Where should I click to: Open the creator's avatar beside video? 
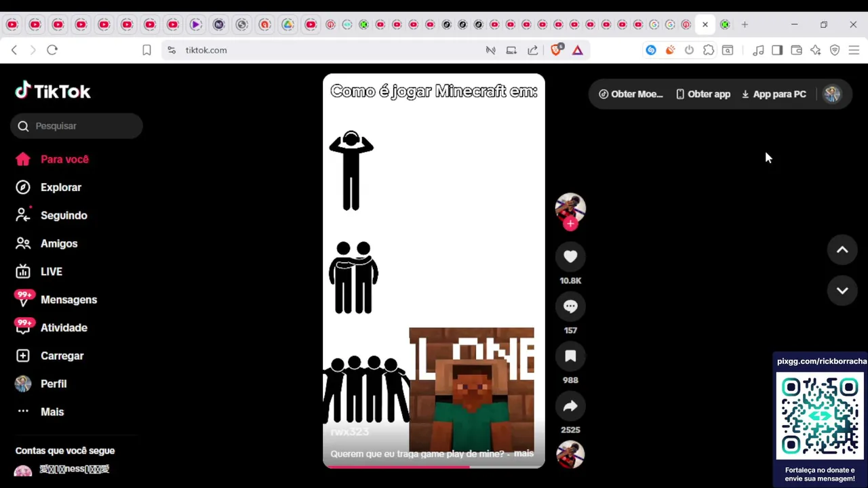click(x=570, y=207)
